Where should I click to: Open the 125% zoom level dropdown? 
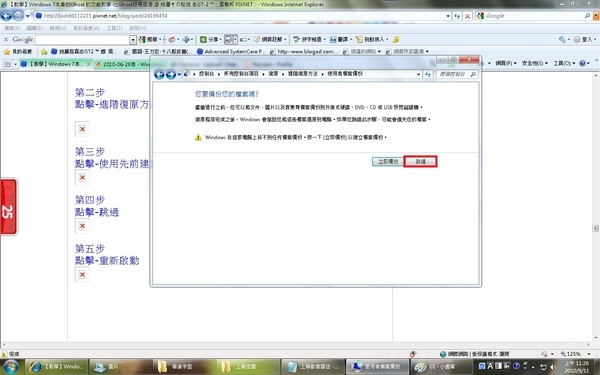click(x=590, y=354)
